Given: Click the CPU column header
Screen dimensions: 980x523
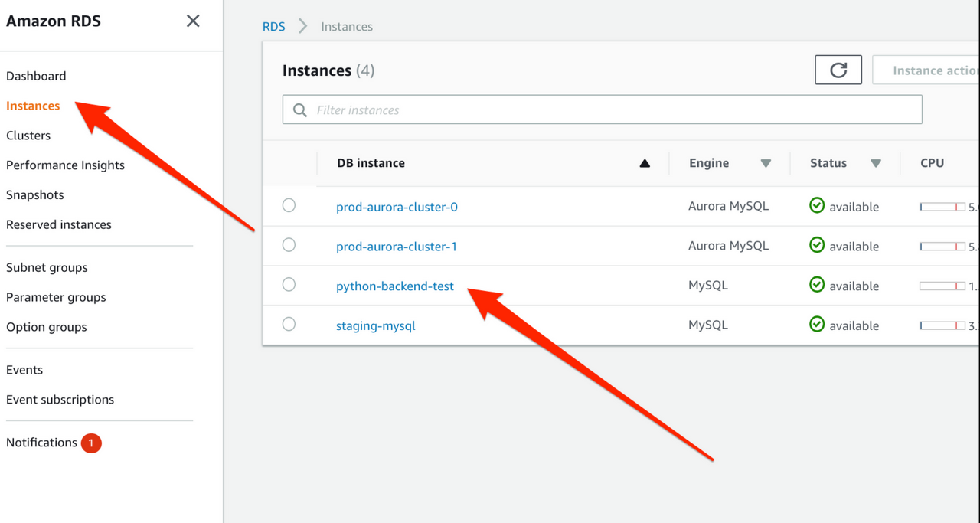Looking at the screenshot, I should click(933, 163).
